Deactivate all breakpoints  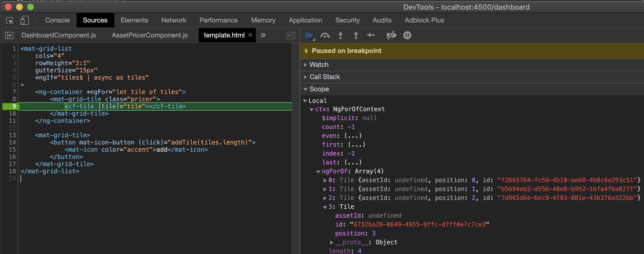pos(391,35)
